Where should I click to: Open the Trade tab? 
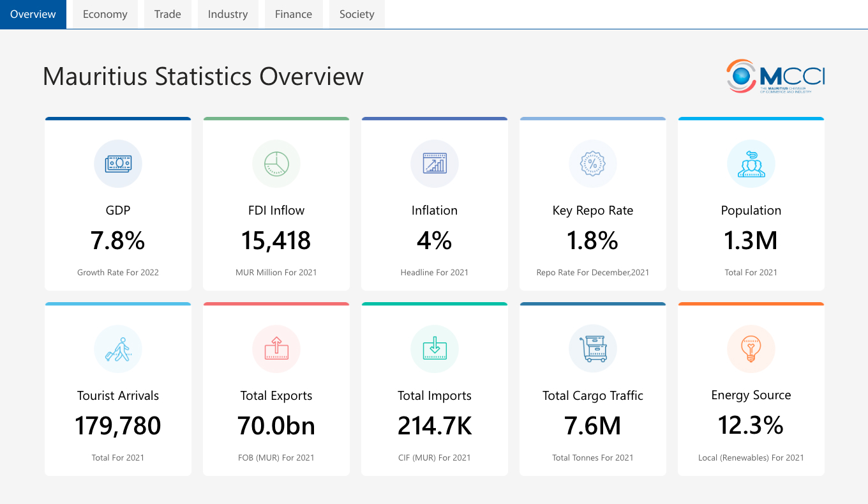point(168,14)
